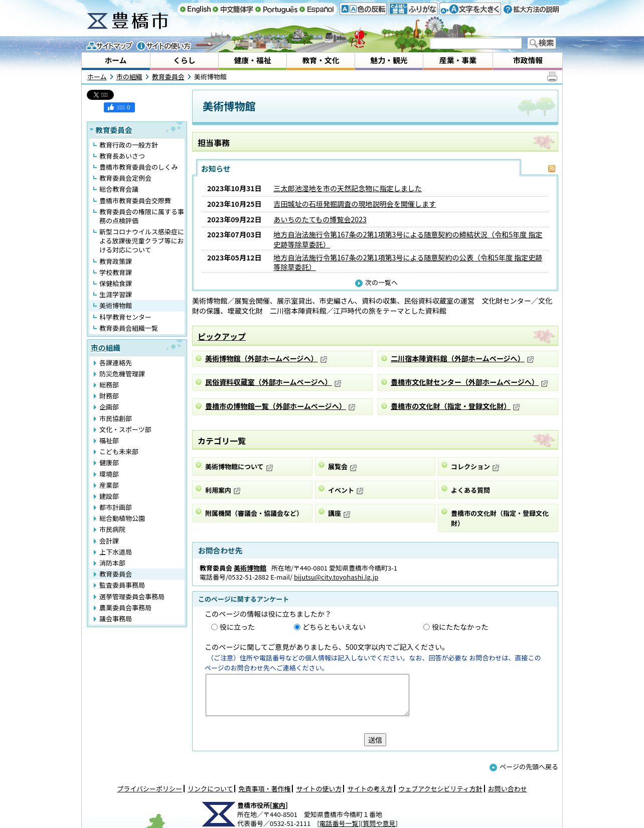Open 市の組織 sidebar heading link
Viewport: 644px width, 828px height.
point(105,348)
